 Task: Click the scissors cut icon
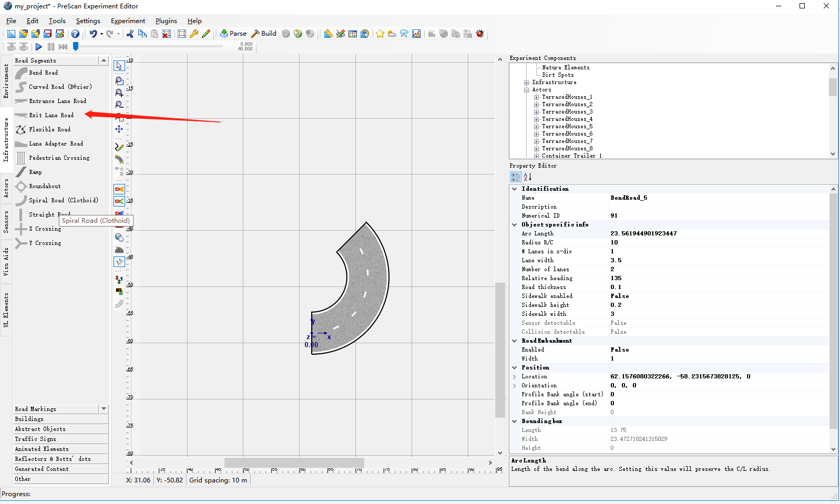coord(130,34)
